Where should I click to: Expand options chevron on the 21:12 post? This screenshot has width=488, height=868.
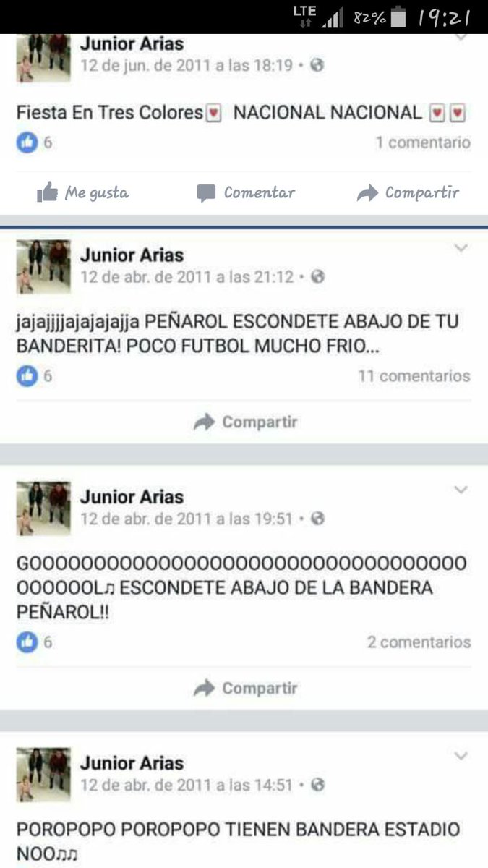coord(461,248)
